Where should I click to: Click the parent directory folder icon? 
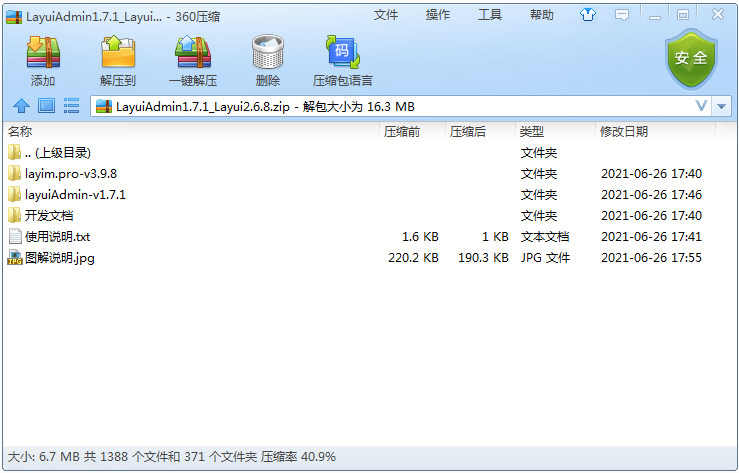pyautogui.click(x=15, y=153)
